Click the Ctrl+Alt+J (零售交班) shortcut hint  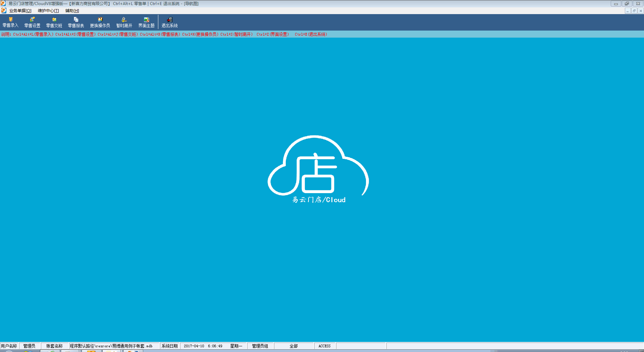click(x=118, y=34)
